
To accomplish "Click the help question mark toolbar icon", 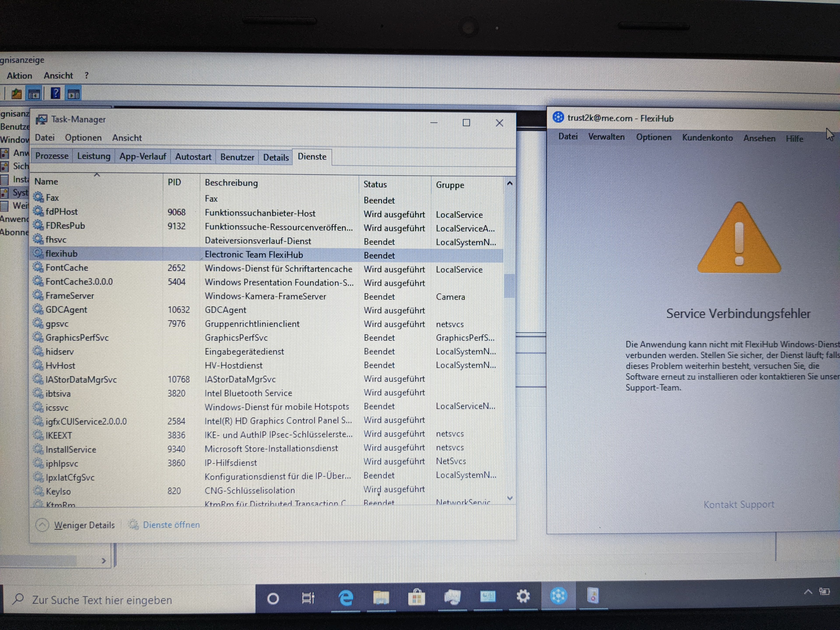I will tap(55, 93).
